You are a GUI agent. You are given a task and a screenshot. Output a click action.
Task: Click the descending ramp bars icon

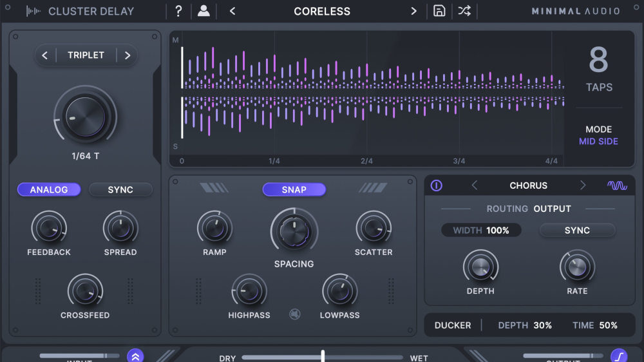tap(214, 187)
